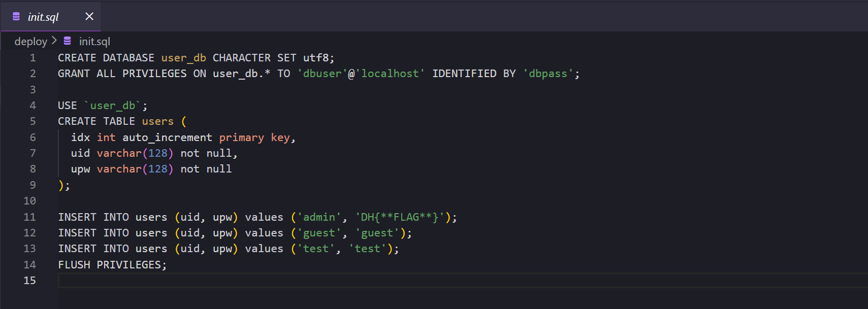Select the init.sql tab title
868x309 pixels.
click(43, 17)
